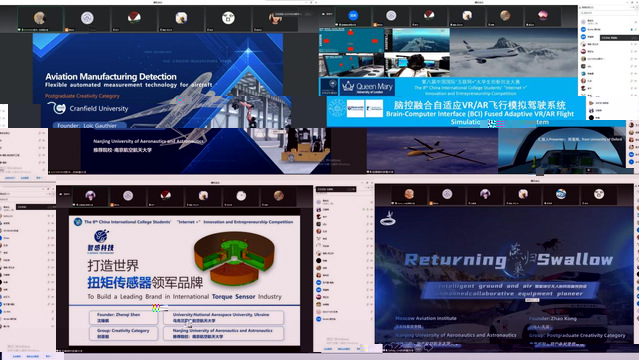Click the Founder: Zhenqi Shen box
Screen dimensions: 639x360
[x=123, y=318]
